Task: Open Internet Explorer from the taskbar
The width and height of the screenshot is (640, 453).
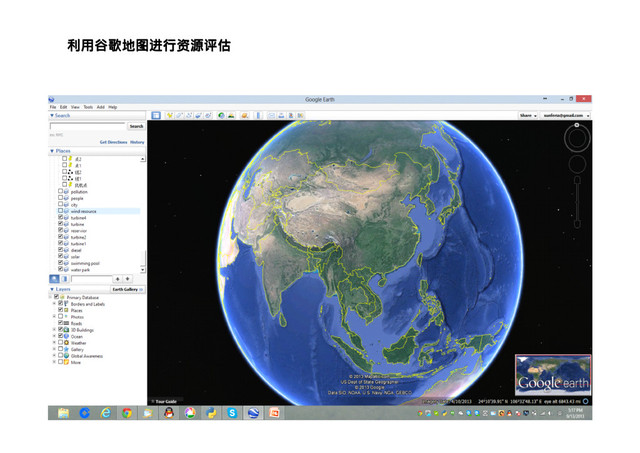Action: click(106, 413)
